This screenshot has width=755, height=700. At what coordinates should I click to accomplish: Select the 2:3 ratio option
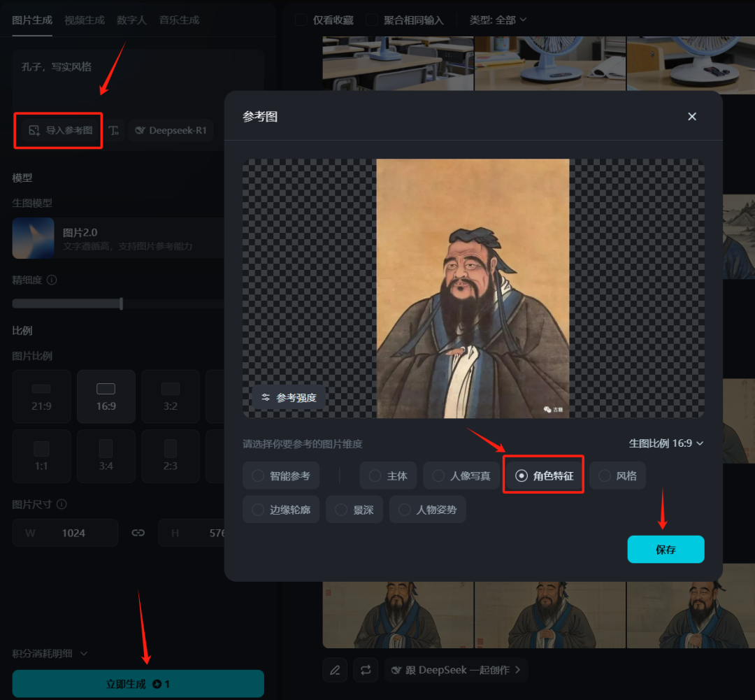pyautogui.click(x=171, y=456)
